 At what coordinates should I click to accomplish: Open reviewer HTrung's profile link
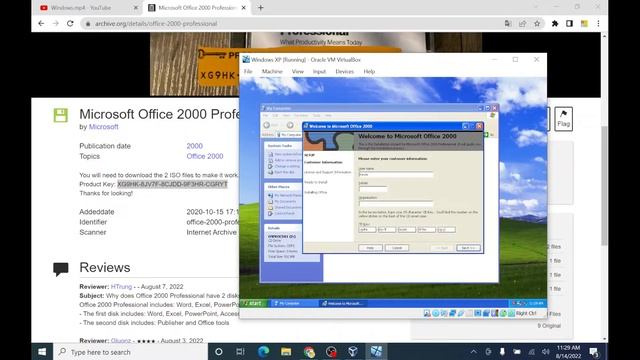[121, 287]
